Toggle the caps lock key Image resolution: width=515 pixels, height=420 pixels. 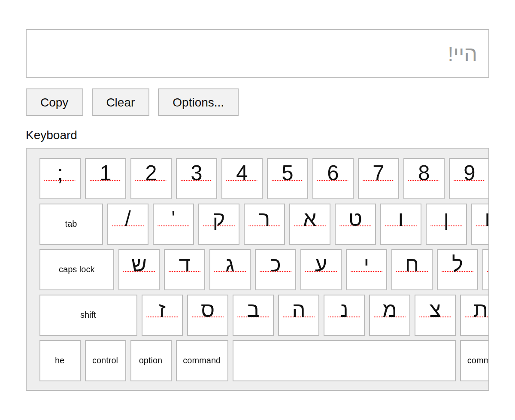(77, 270)
